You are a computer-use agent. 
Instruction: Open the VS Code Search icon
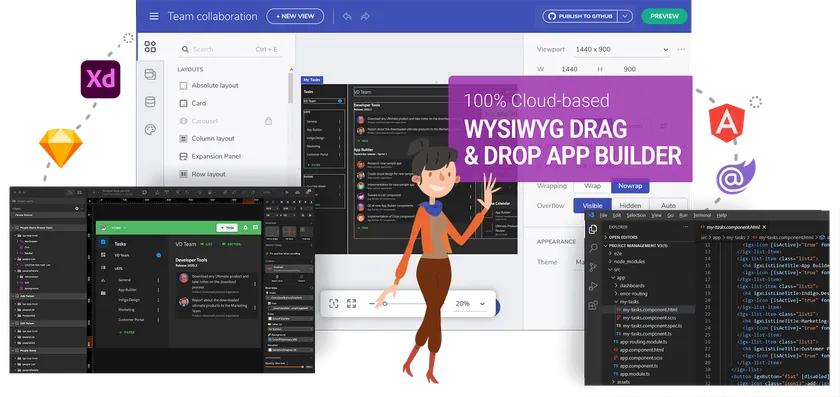(593, 248)
